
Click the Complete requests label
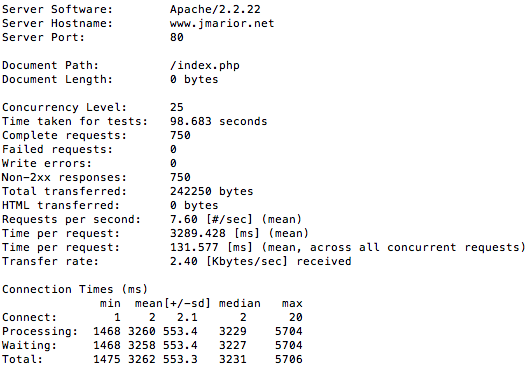[64, 135]
